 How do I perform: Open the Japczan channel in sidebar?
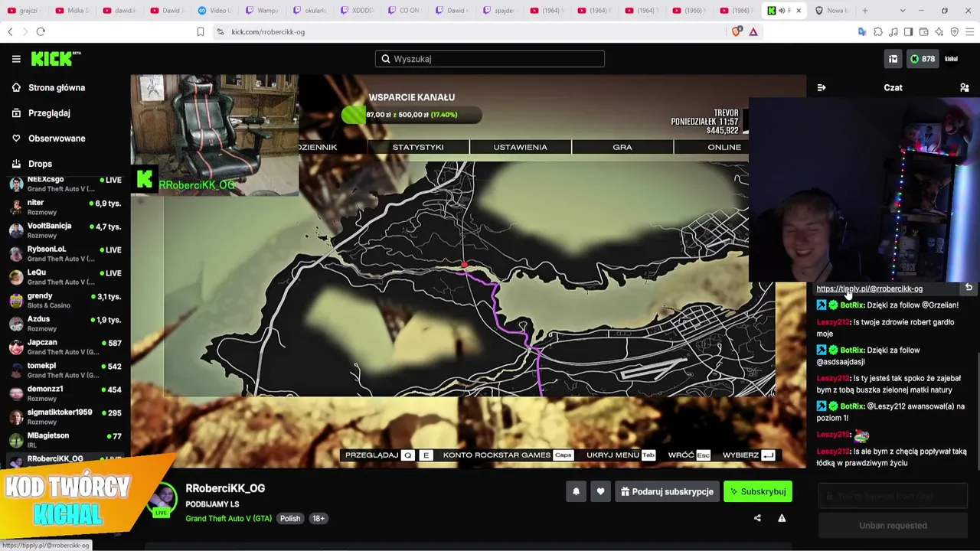[65, 347]
